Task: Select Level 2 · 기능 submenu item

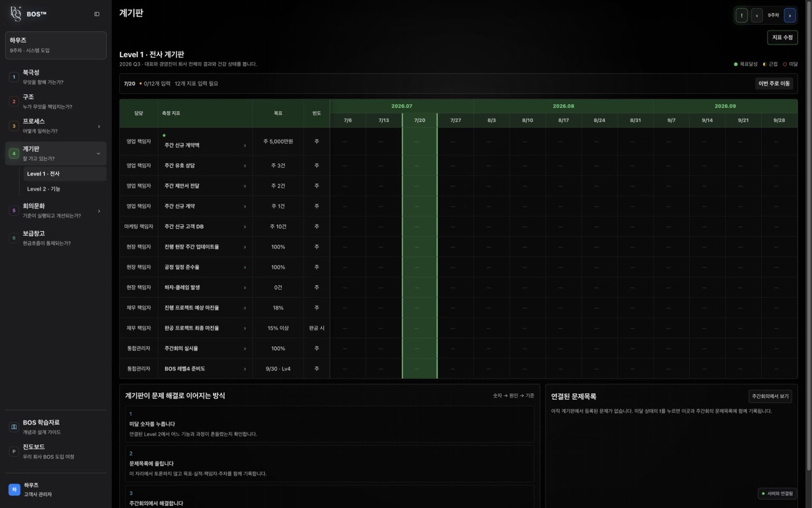Action: click(x=64, y=189)
